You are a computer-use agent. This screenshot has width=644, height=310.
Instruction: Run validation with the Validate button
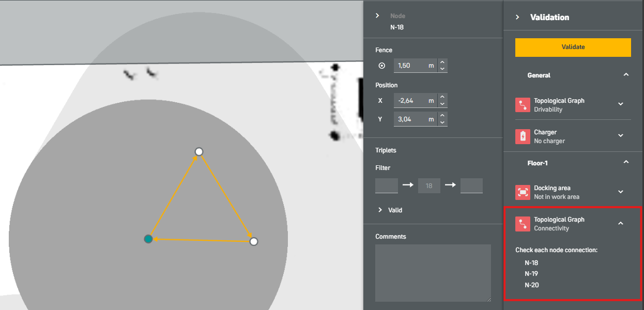[573, 47]
